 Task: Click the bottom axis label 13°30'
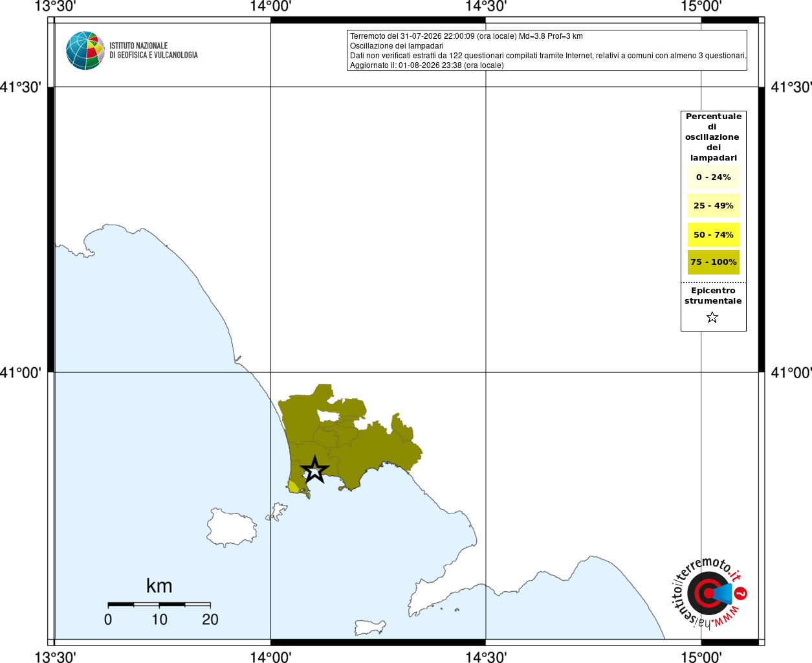(x=55, y=657)
